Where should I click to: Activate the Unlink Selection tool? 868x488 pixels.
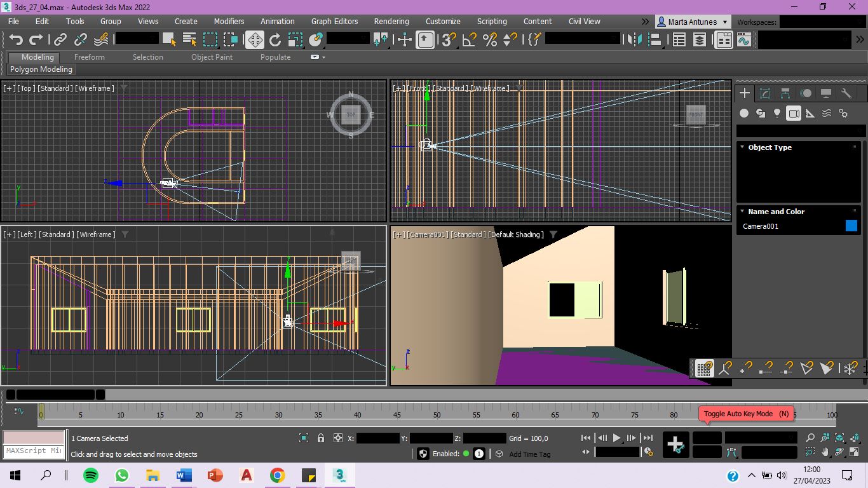[81, 40]
